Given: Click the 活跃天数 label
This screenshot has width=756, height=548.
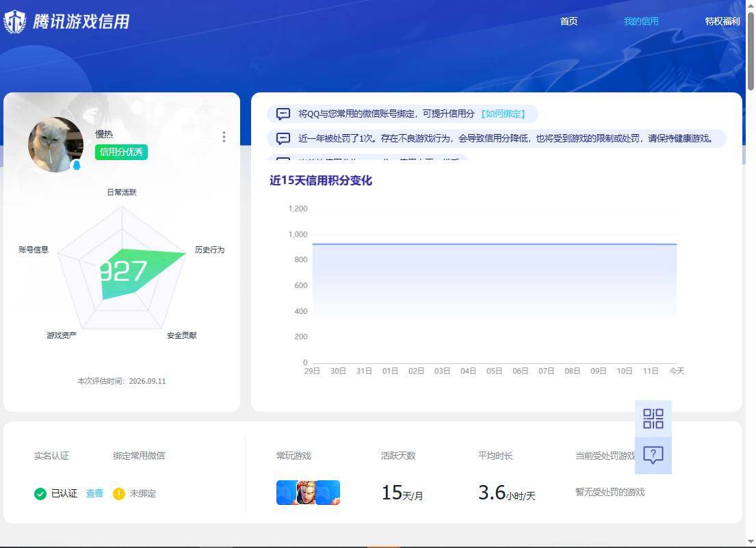Looking at the screenshot, I should coord(397,456).
